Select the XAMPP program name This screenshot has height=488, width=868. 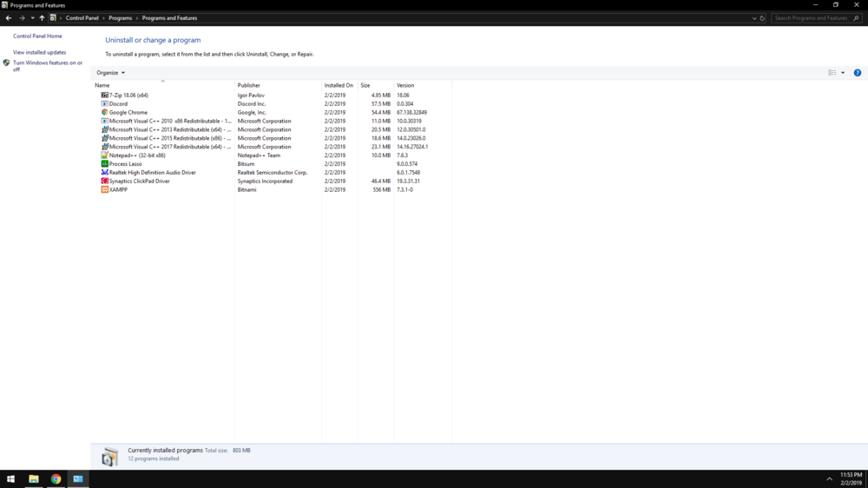pyautogui.click(x=118, y=189)
